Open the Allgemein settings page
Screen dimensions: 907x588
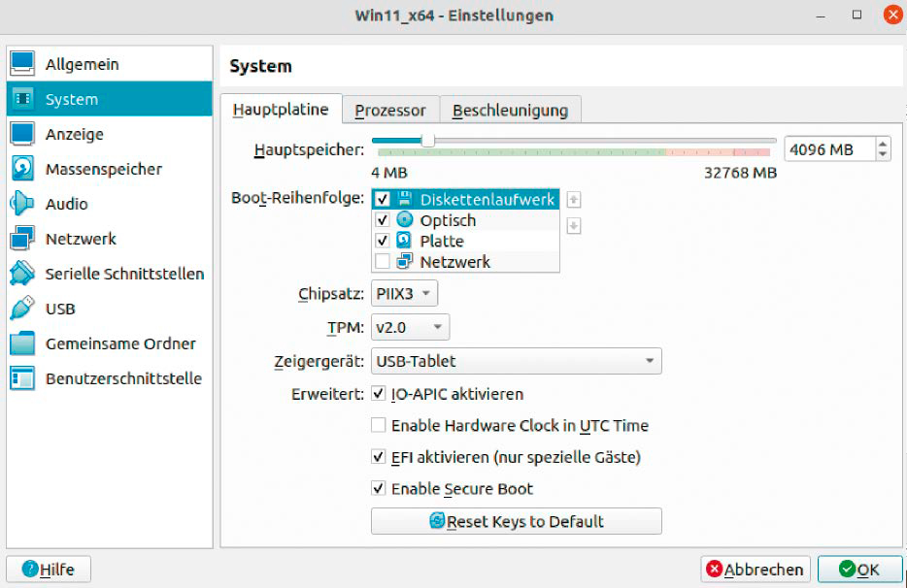(110, 64)
